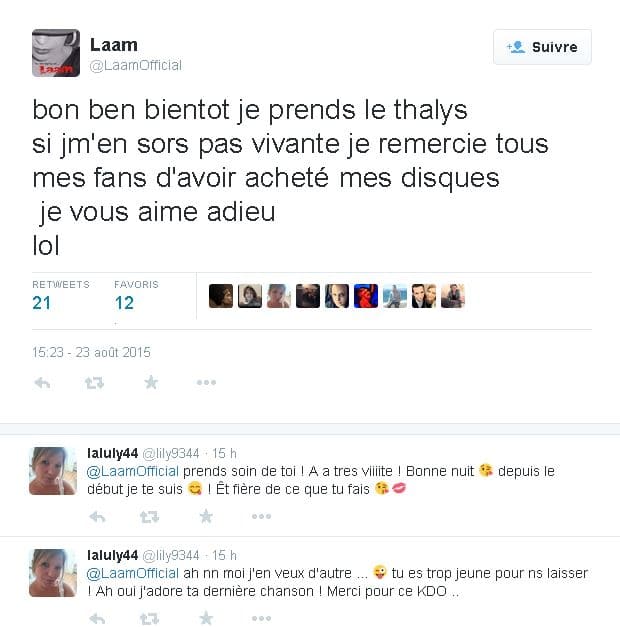
Task: Favorite Laam's main tweet with star
Action: 151,382
